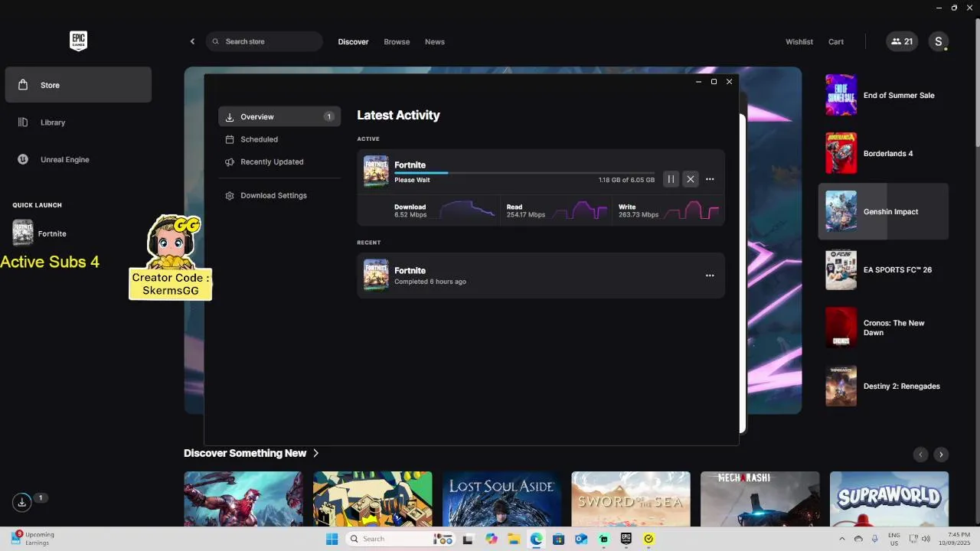The image size is (980, 551).
Task: Open more options for active Fortnite download
Action: tap(710, 179)
